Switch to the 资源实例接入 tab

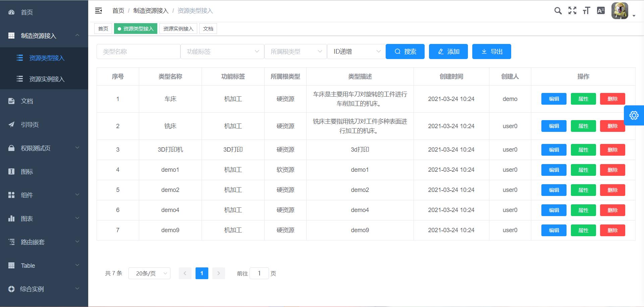[178, 29]
